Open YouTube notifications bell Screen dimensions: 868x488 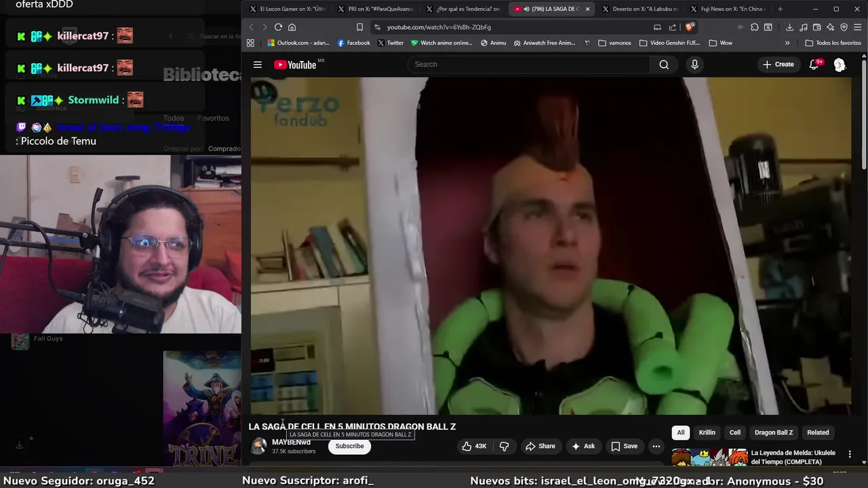[814, 64]
